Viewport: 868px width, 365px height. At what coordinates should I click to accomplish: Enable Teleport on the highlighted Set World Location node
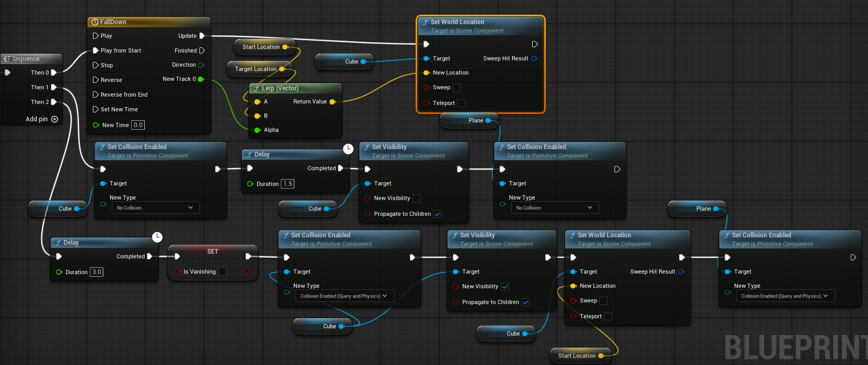click(461, 103)
